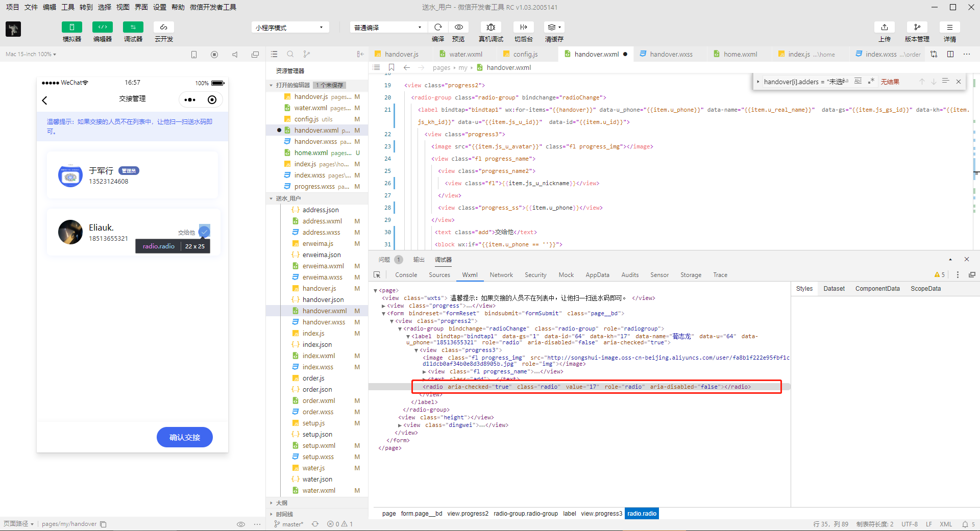Click the 确认交接 confirm handover button

185,437
